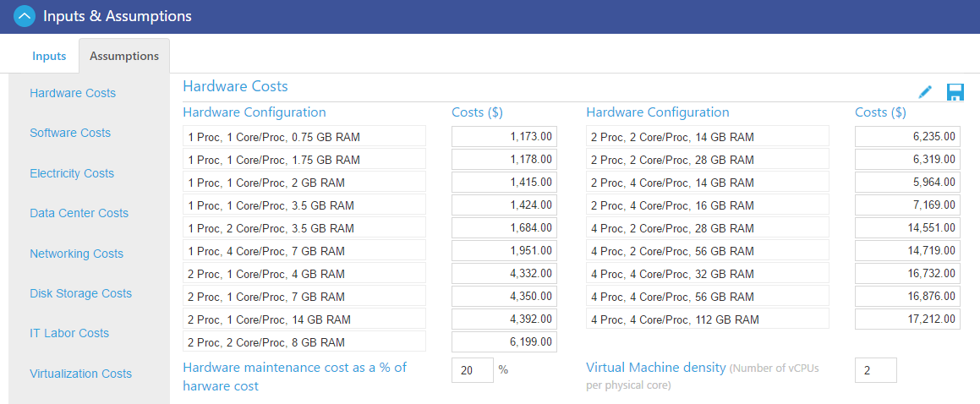Open Hardware Costs in sidebar
980x404 pixels.
point(73,93)
